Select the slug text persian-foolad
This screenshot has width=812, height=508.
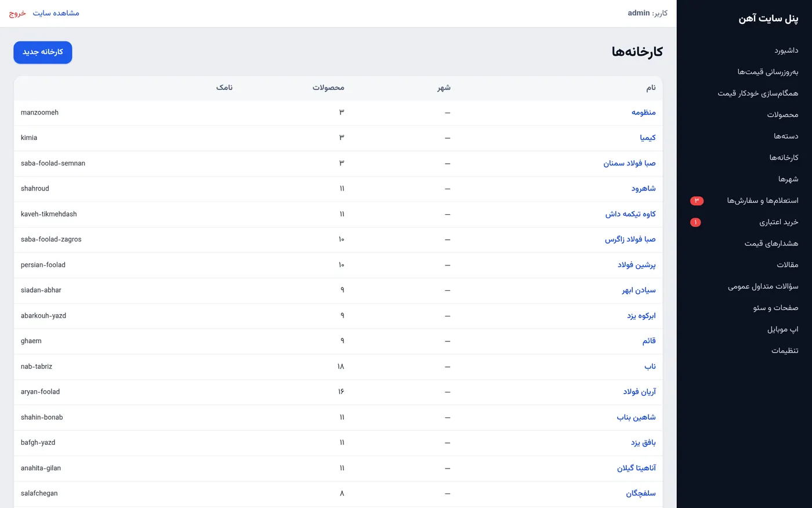(43, 265)
